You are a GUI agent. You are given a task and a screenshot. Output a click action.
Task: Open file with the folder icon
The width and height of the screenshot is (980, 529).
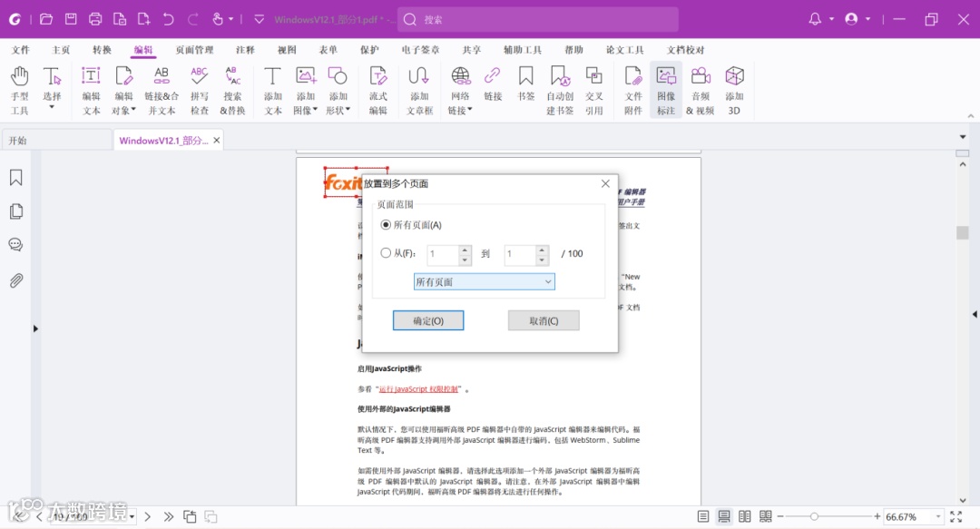pos(46,19)
